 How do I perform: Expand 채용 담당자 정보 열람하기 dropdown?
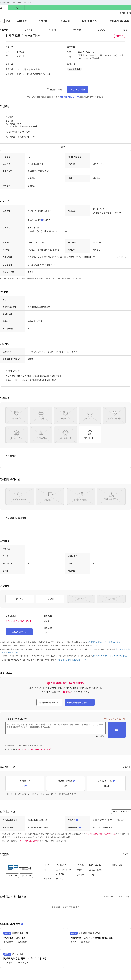[79, 702]
